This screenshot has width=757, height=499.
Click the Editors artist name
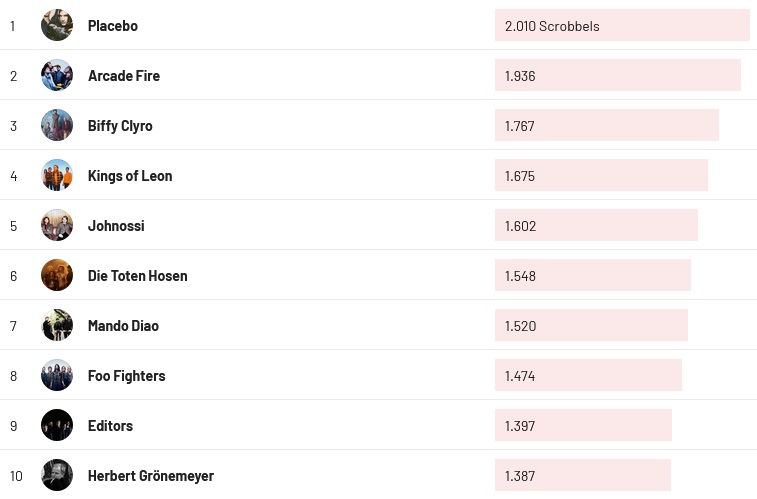(x=110, y=426)
